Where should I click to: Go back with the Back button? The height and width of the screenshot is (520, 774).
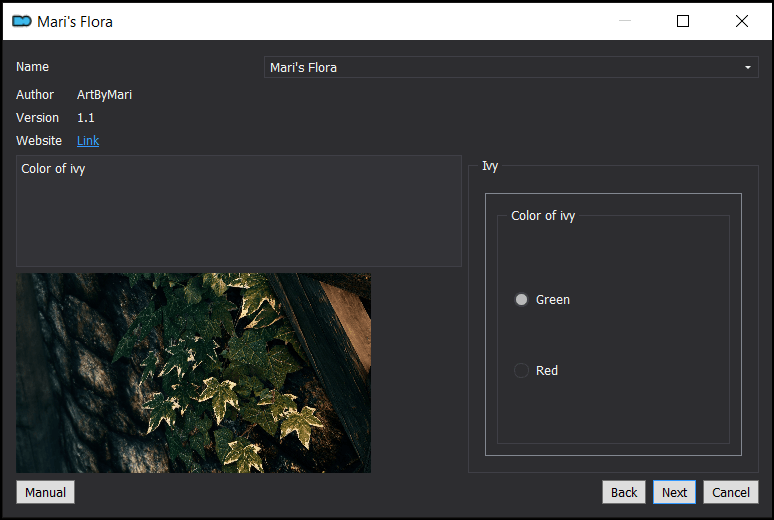point(623,492)
